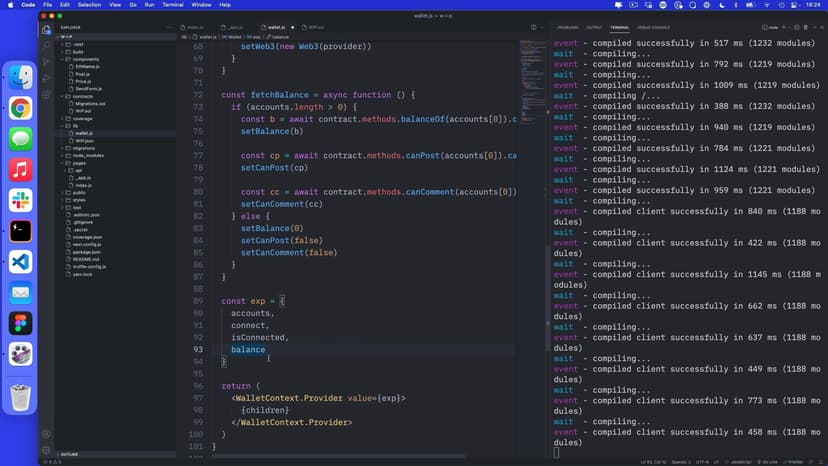The image size is (828, 466).
Task: Launch Figma from the Dock
Action: [x=20, y=323]
